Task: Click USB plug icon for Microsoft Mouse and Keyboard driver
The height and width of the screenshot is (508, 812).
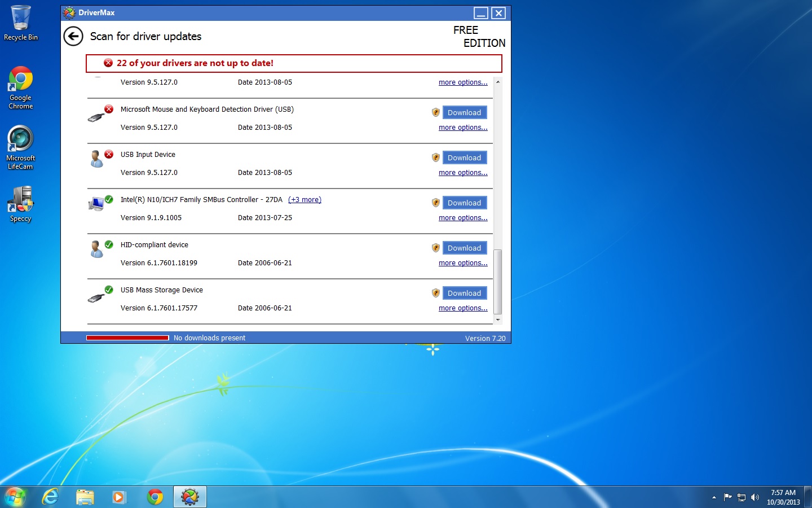Action: click(96, 117)
